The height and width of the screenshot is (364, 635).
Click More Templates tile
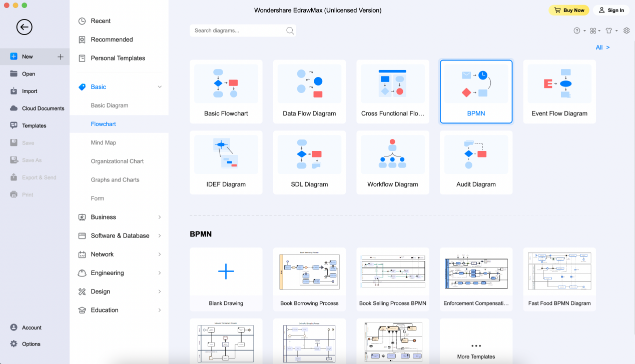(x=476, y=341)
